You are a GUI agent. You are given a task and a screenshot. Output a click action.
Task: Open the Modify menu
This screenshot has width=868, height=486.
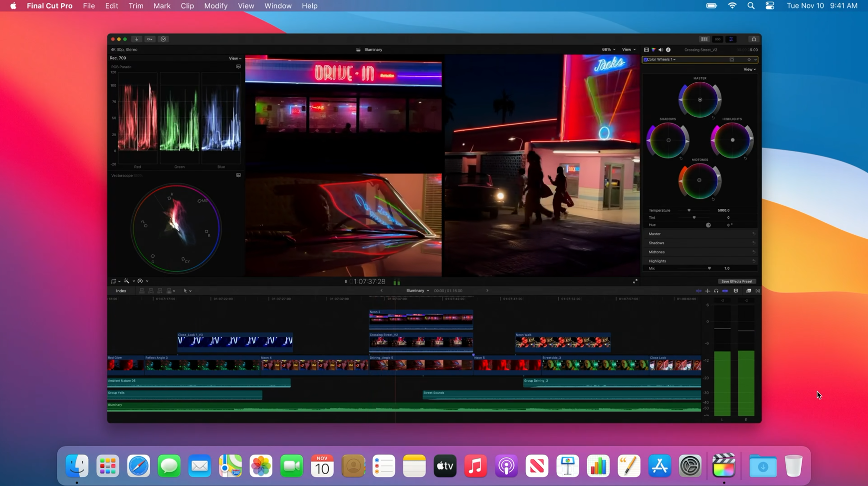216,6
